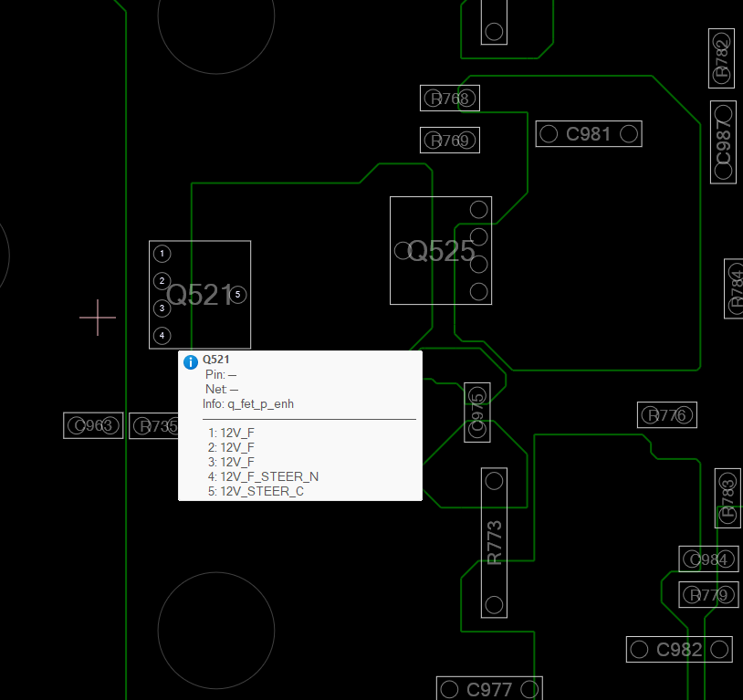The image size is (743, 700).
Task: Select resistor R779
Action: click(708, 595)
